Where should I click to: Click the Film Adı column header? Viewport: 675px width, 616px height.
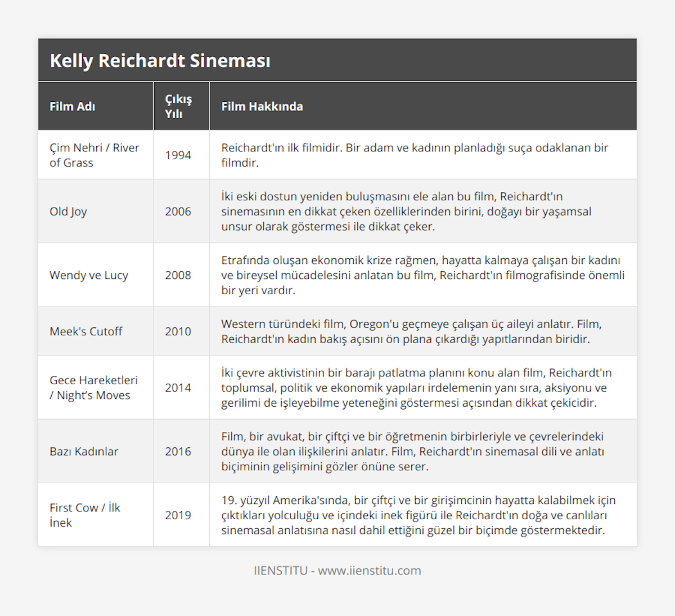[72, 106]
